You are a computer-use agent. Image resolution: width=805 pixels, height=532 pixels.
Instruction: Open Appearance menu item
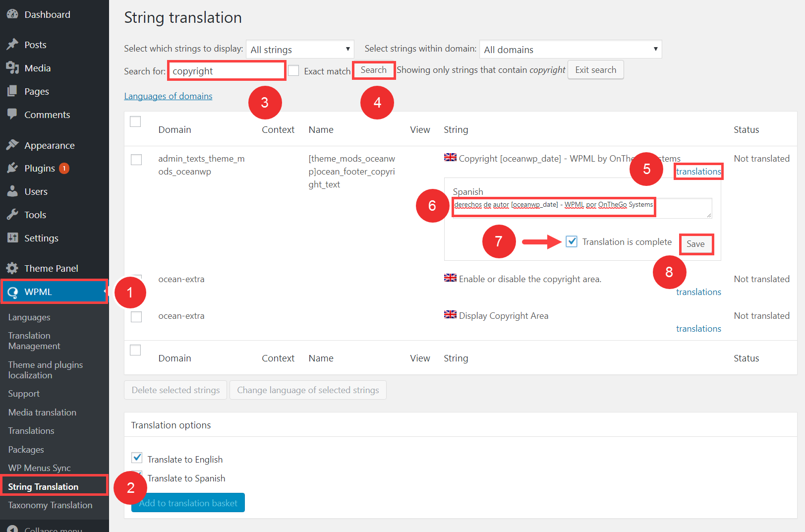[x=55, y=145]
